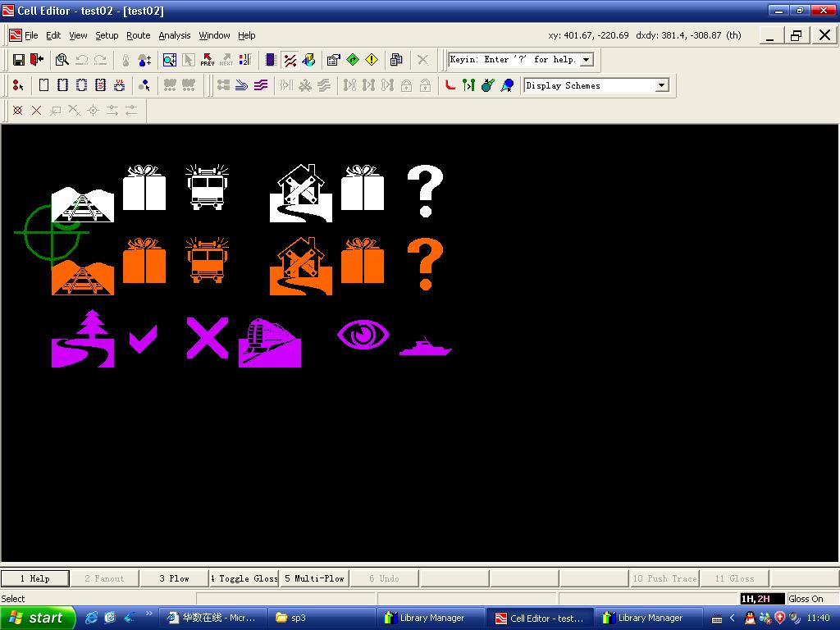The image size is (840, 630).
Task: Select the white question mark symbol
Action: click(x=426, y=190)
